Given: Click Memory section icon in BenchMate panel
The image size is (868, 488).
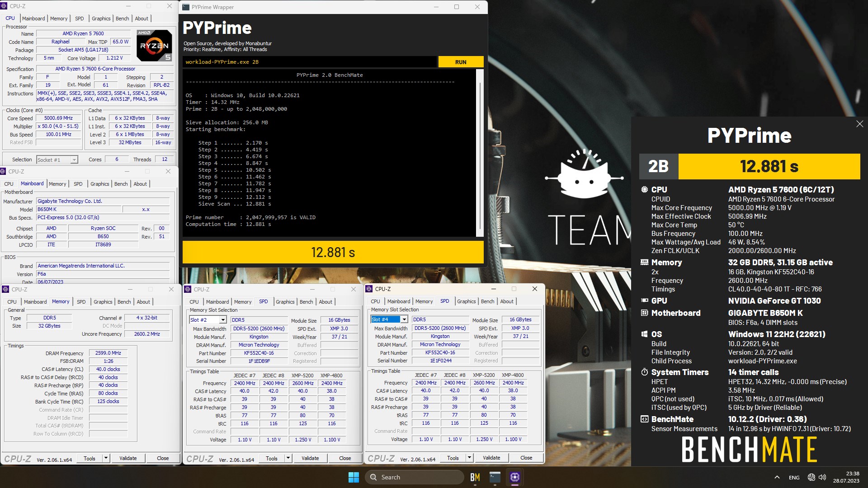Looking at the screenshot, I should point(644,262).
